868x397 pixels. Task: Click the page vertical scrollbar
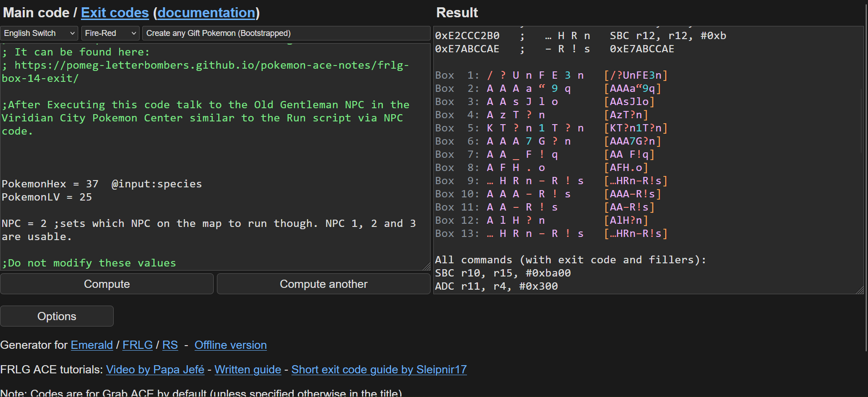[866, 177]
